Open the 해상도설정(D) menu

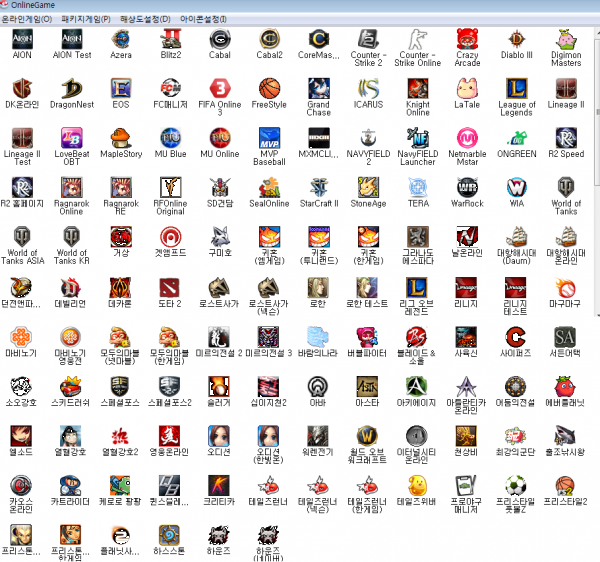coord(145,19)
